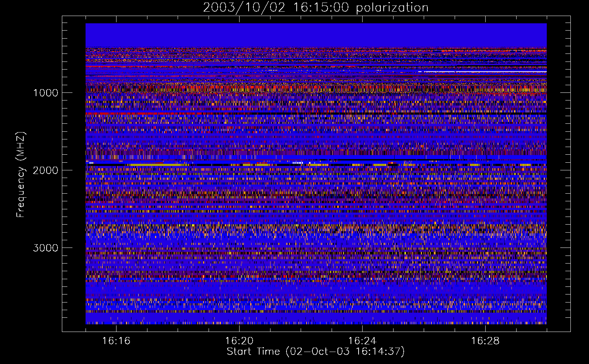Viewport: 589px width, 364px height.
Task: Click the 'Frequency (MHZ)' axis label
Action: click(x=21, y=175)
